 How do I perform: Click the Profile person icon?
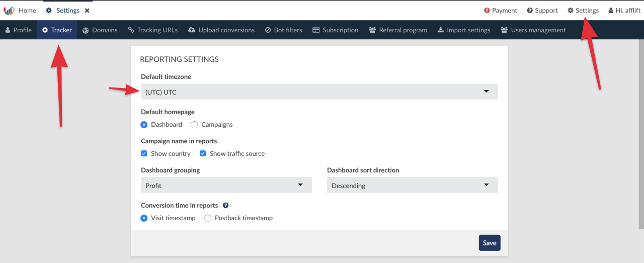[8, 30]
